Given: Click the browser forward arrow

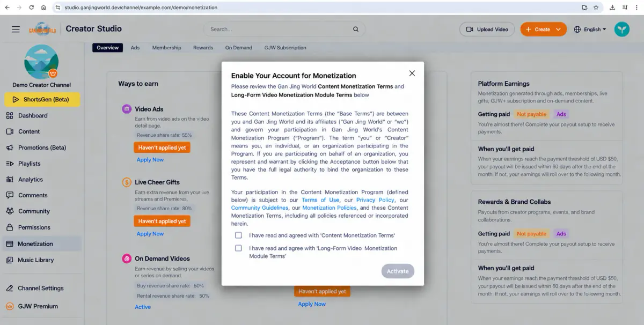Looking at the screenshot, I should pyautogui.click(x=19, y=8).
